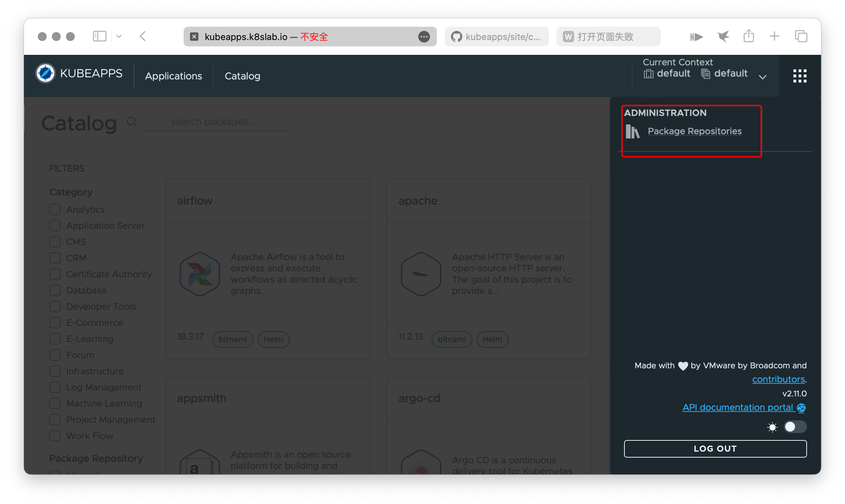This screenshot has height=504, width=845.
Task: Click the KUBEAPPS brand text
Action: [91, 73]
